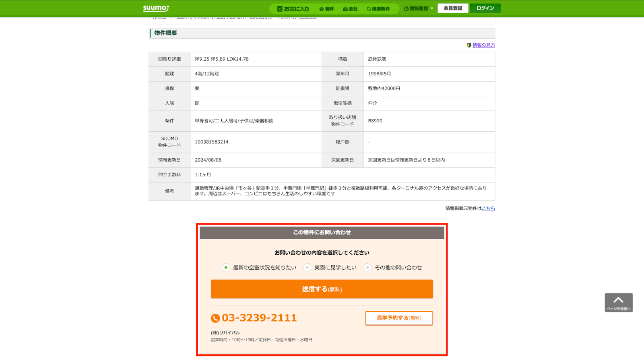Click the ログイン button

(485, 8)
